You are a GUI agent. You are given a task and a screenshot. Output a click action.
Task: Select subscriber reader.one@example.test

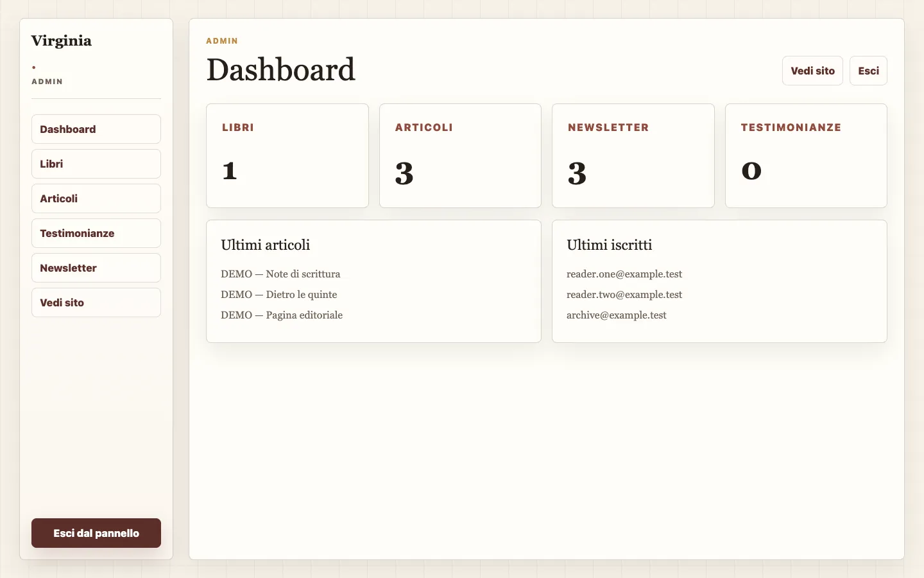coord(624,274)
